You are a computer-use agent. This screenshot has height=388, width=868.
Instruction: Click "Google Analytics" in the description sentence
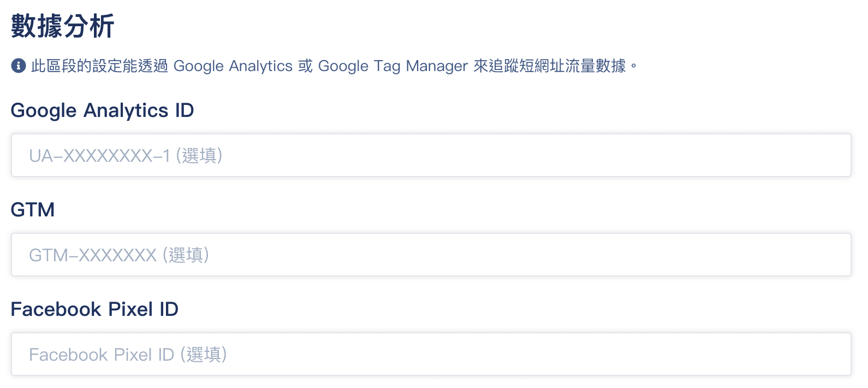(x=233, y=66)
